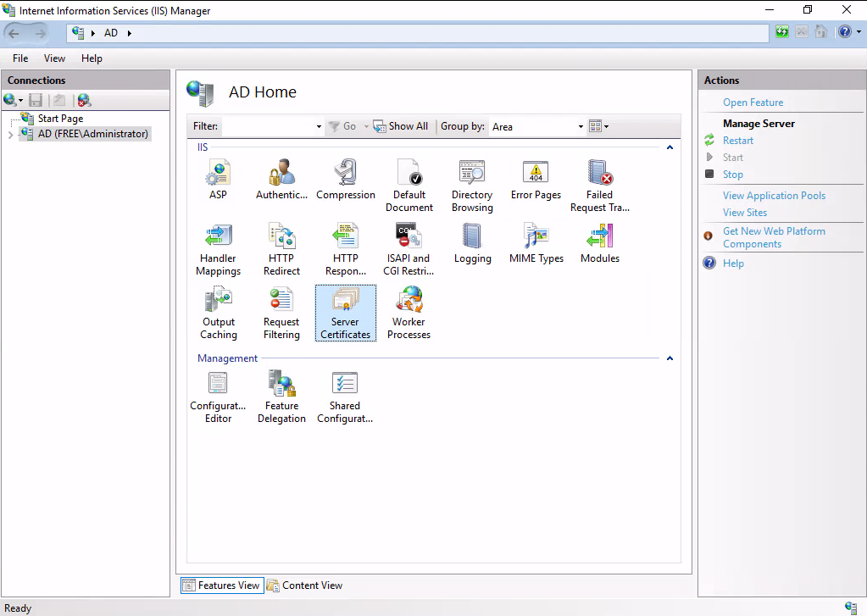Select Start Page in Connections tree
Screen dimensions: 867x616
[x=60, y=119]
